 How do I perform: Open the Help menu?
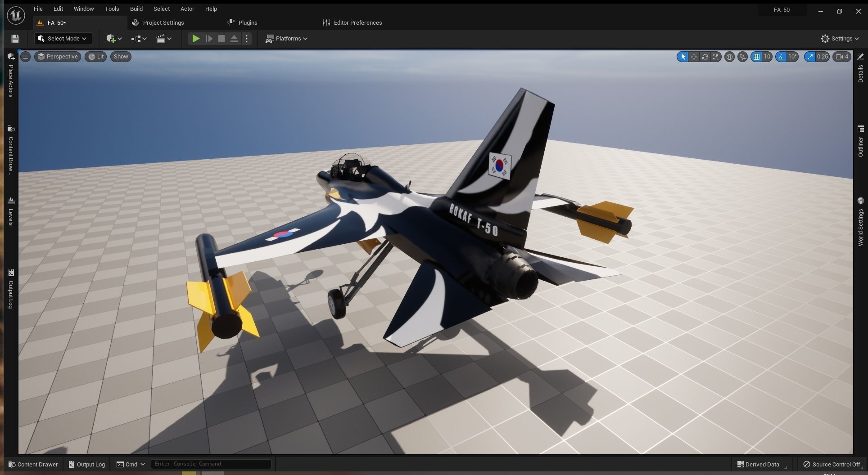coord(211,9)
